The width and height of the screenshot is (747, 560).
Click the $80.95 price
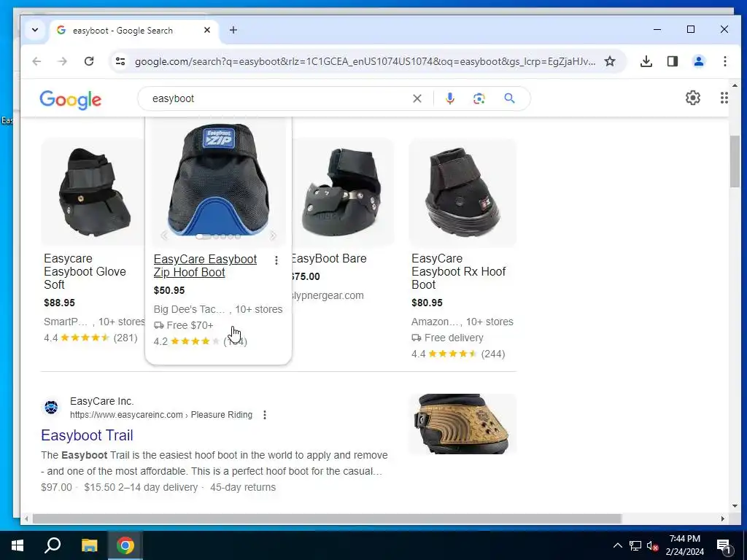[x=427, y=303]
